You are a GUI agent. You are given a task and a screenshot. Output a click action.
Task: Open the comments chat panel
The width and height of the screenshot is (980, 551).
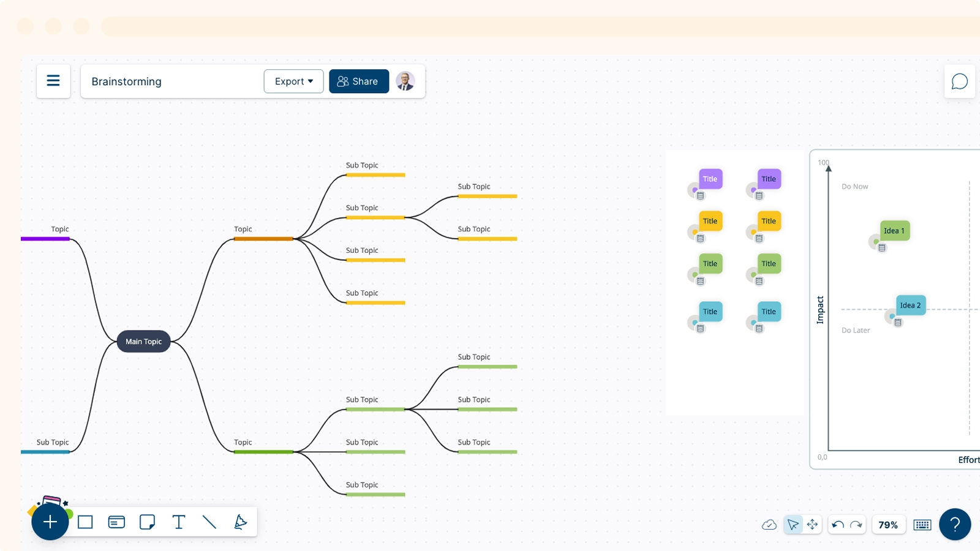point(959,81)
